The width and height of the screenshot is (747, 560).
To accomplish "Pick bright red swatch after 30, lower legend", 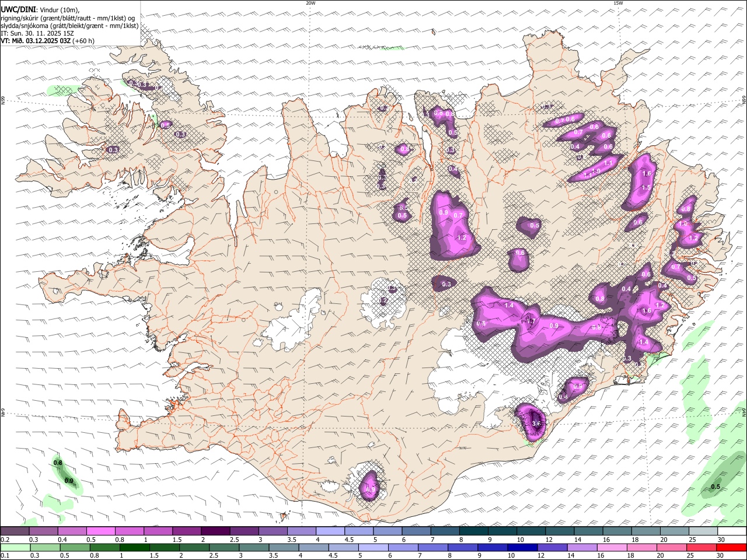I will point(731,548).
